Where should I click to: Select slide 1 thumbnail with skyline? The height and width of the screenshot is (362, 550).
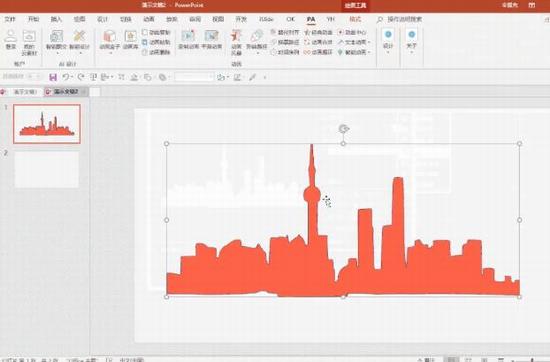pos(47,124)
